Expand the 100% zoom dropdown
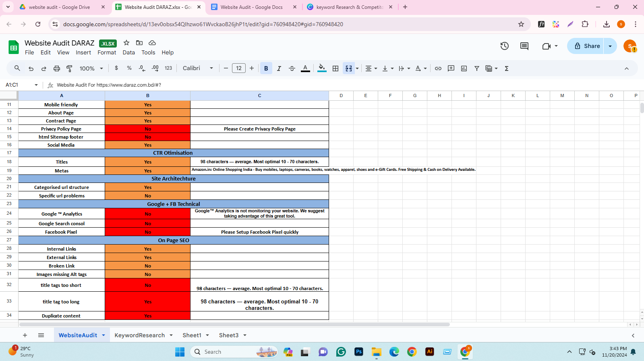This screenshot has width=644, height=361. pos(91,68)
